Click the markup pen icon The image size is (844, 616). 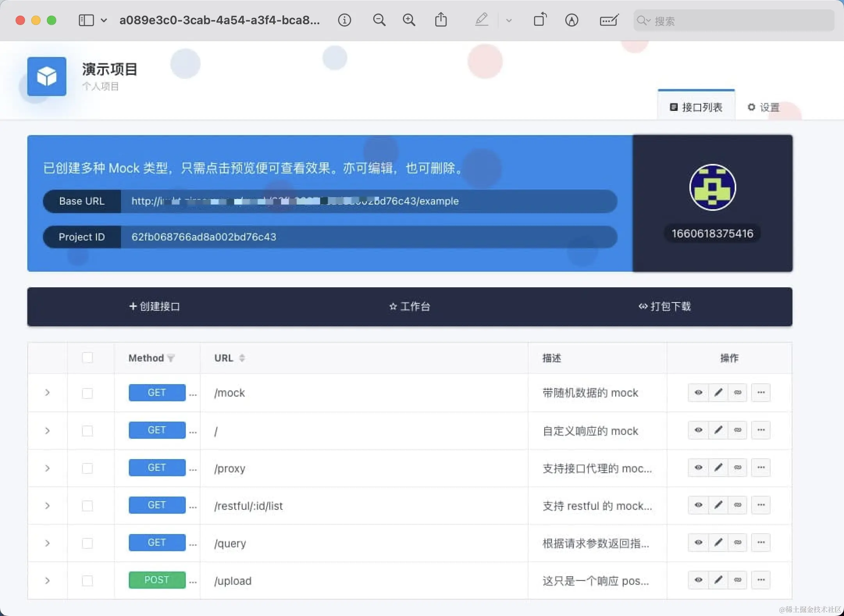tap(482, 20)
